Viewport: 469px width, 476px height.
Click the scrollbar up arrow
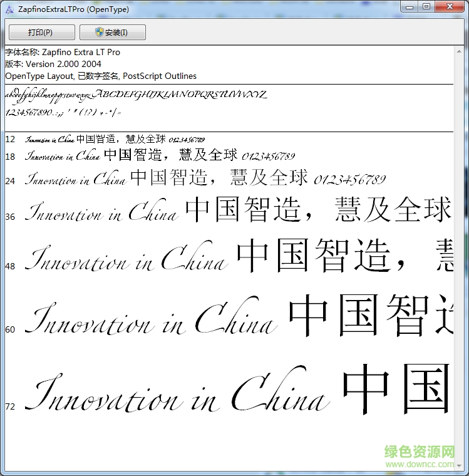459,52
